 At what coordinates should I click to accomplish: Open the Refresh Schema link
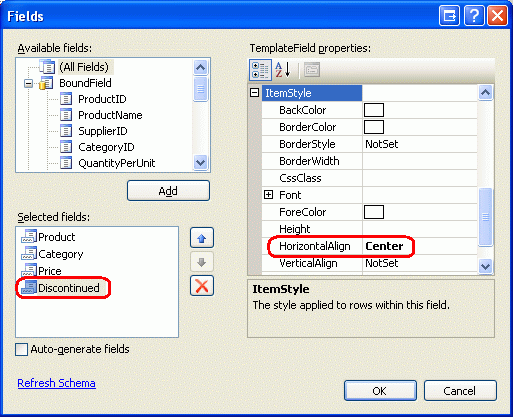(x=56, y=383)
